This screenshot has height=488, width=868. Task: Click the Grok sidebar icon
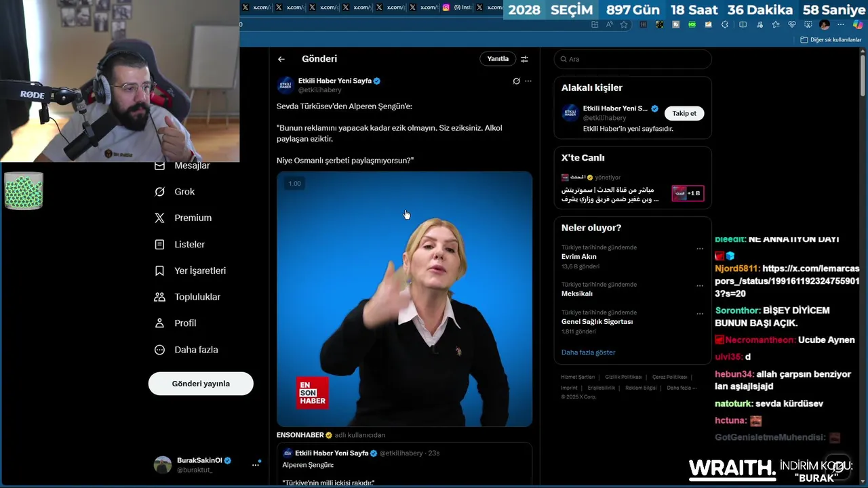coord(159,192)
